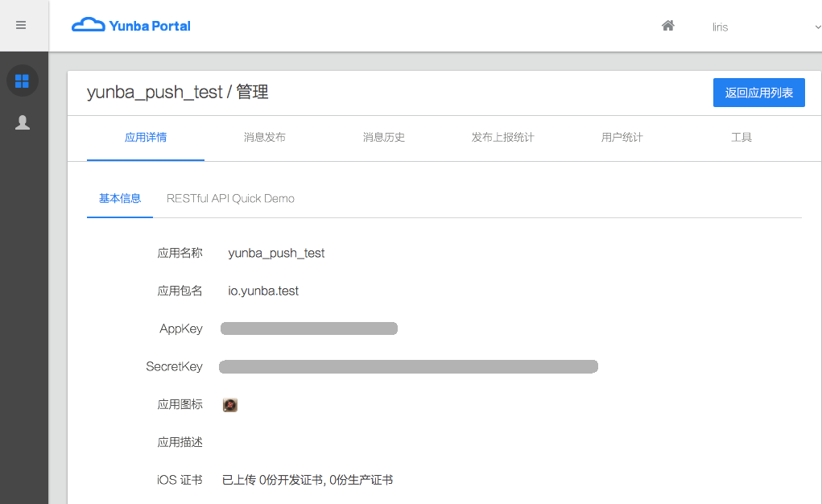Expand the liris account dropdown arrow
Image resolution: width=822 pixels, height=504 pixels.
click(817, 27)
